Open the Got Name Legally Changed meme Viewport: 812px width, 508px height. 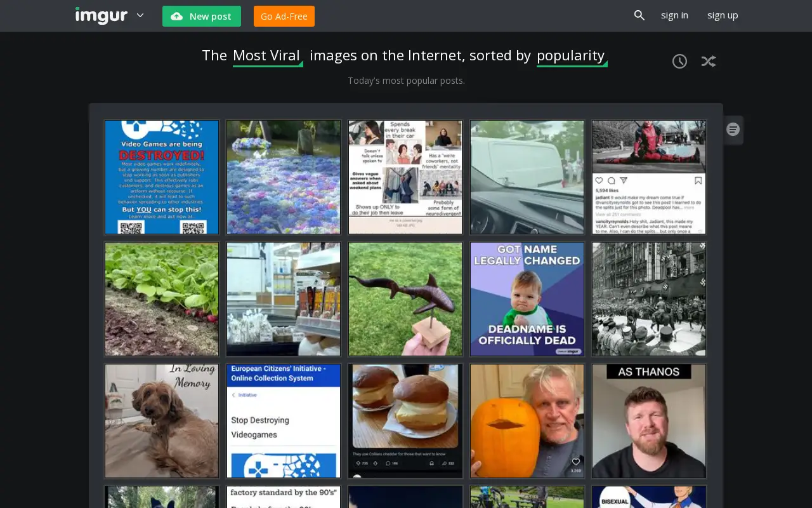click(x=527, y=299)
